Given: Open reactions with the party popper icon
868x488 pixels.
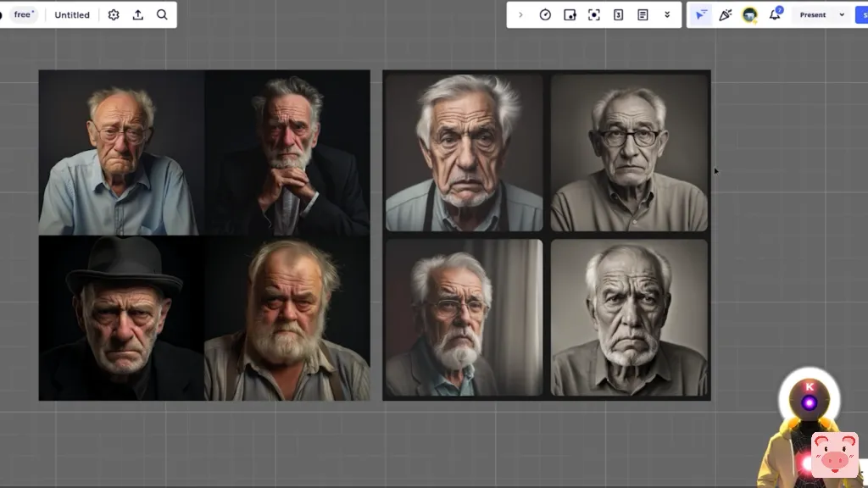Looking at the screenshot, I should coord(725,15).
